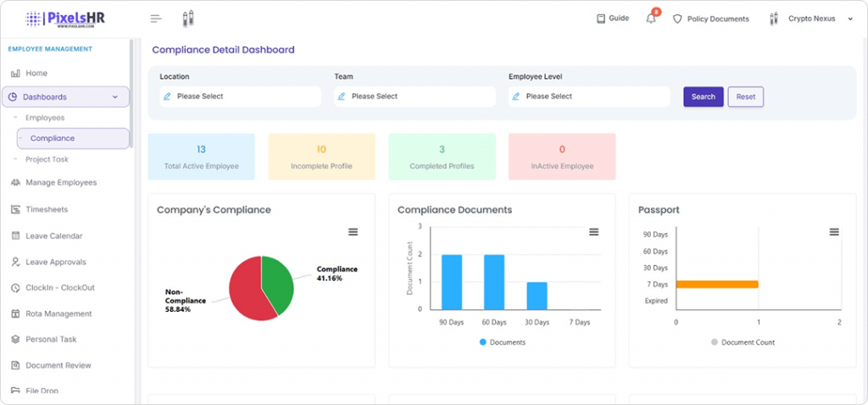
Task: Open Company's Compliance chart menu icon
Action: [353, 232]
